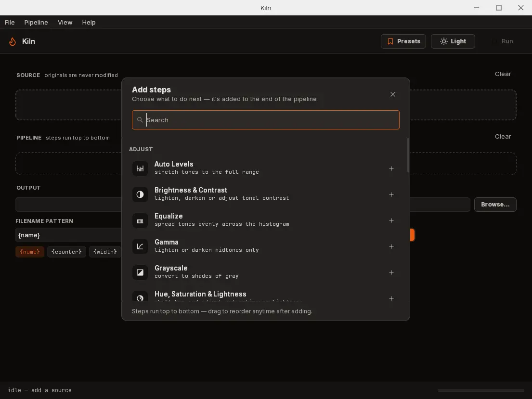
Task: Select the Equalize step title
Action: (x=169, y=216)
